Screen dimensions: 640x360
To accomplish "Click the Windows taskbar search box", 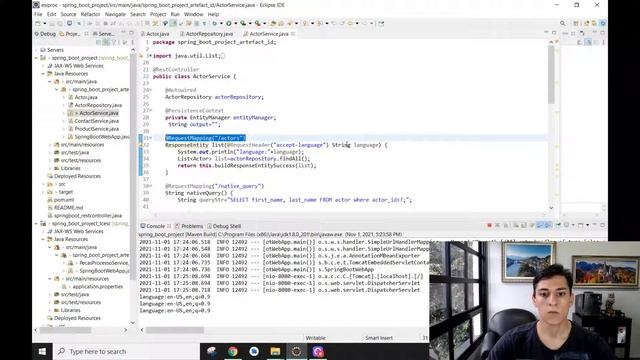I will tap(126, 351).
